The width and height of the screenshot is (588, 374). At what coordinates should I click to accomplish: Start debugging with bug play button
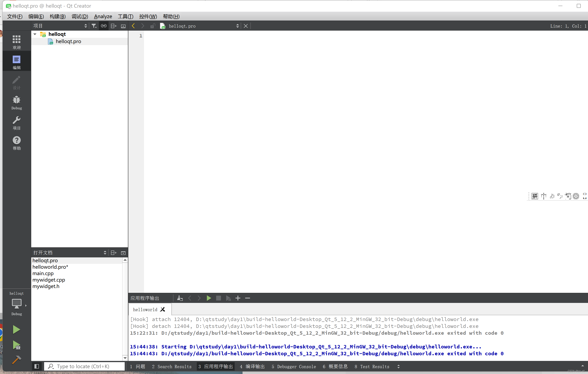point(16,345)
